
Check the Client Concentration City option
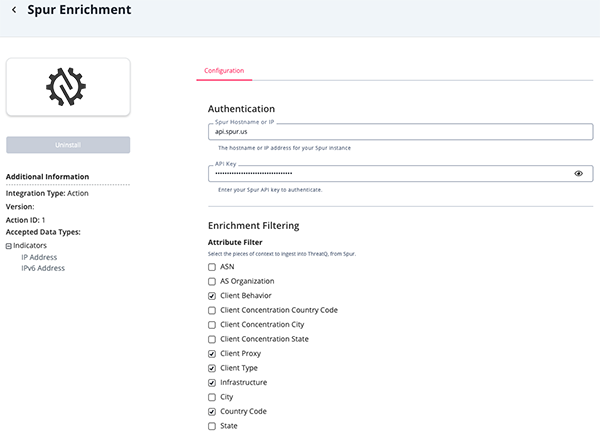(x=212, y=325)
